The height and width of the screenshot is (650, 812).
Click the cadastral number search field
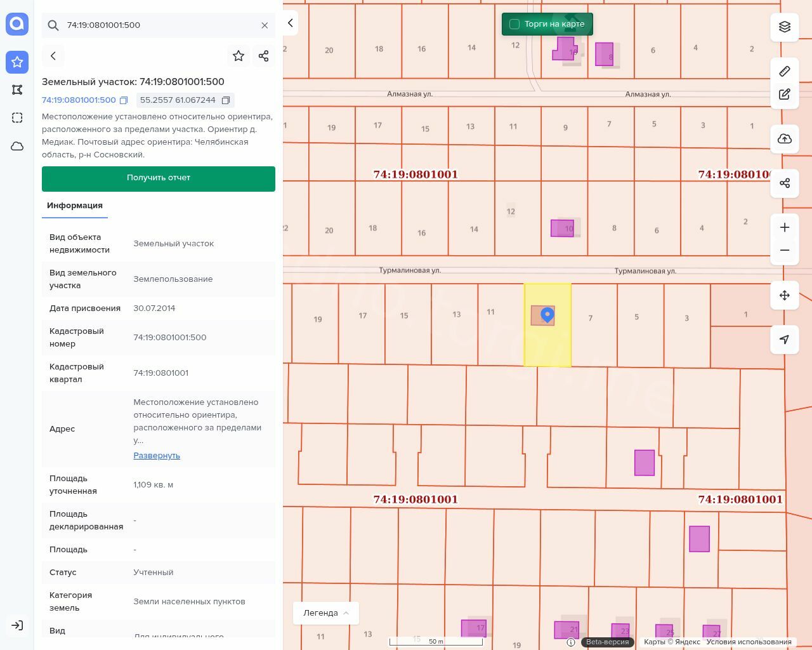(x=159, y=25)
